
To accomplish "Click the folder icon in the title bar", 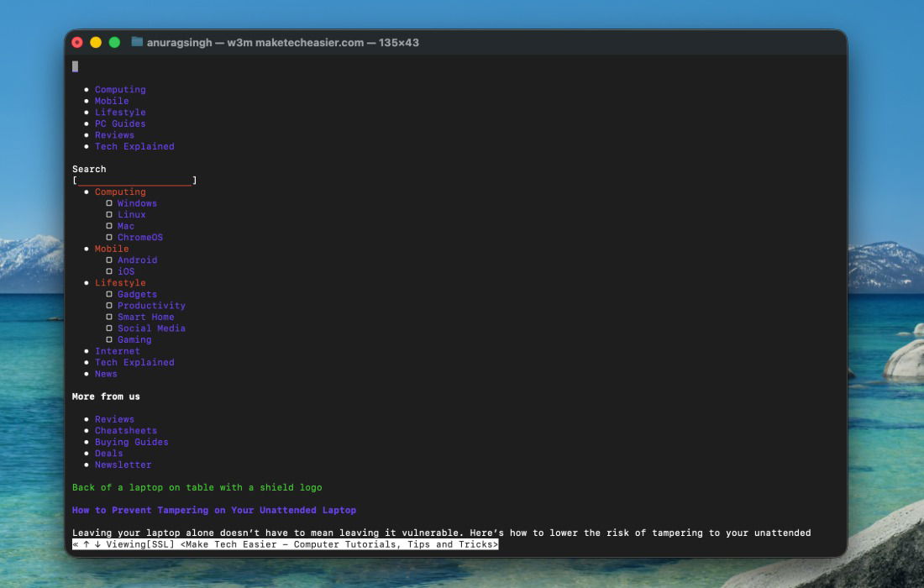I will coord(137,42).
